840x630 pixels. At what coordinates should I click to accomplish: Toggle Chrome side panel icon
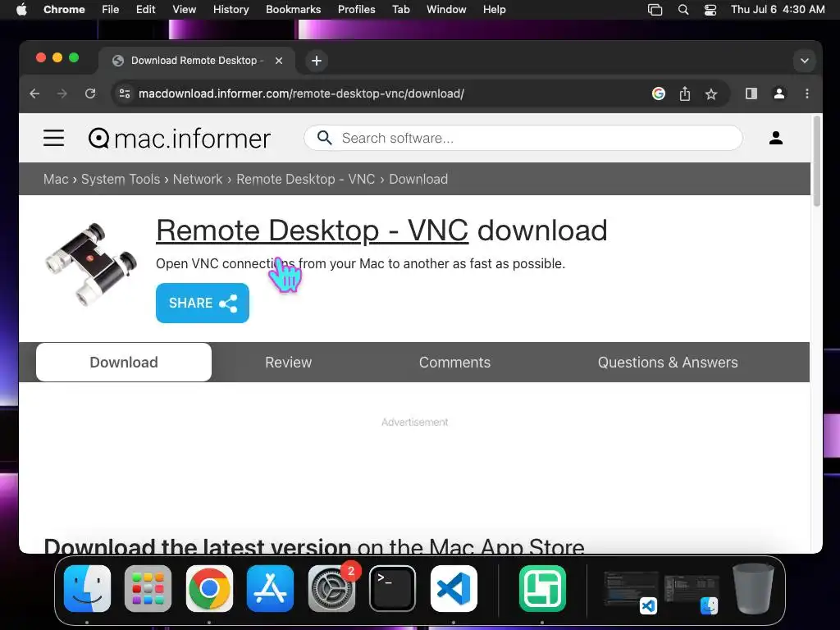[751, 94]
